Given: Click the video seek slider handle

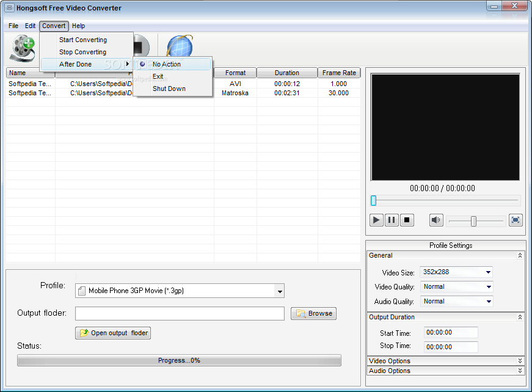Looking at the screenshot, I should (x=374, y=200).
